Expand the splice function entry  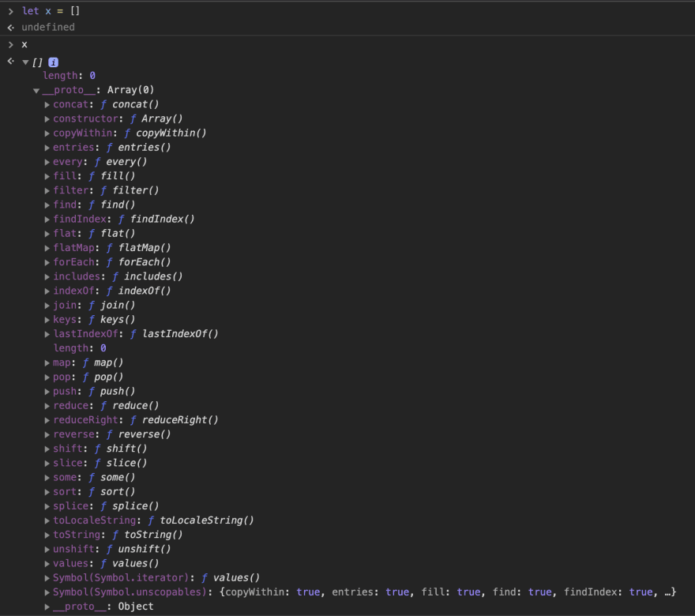tap(47, 506)
